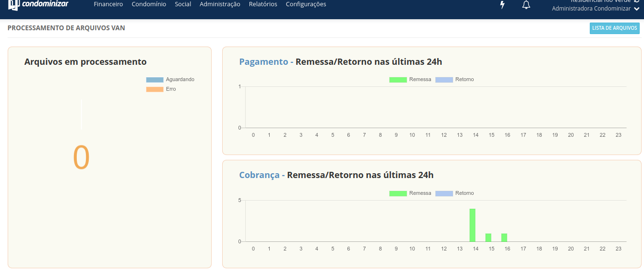Toggle the Aguardando legend swatch
The height and width of the screenshot is (275, 644).
[x=155, y=80]
